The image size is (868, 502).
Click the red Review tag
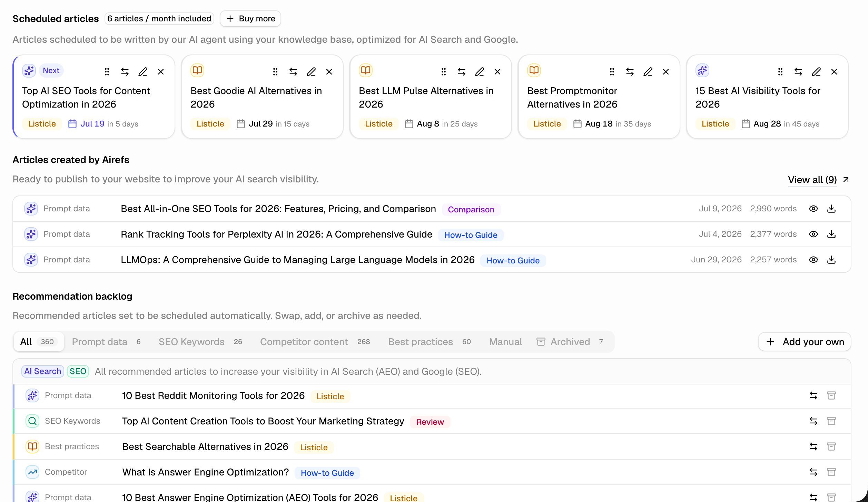point(430,422)
